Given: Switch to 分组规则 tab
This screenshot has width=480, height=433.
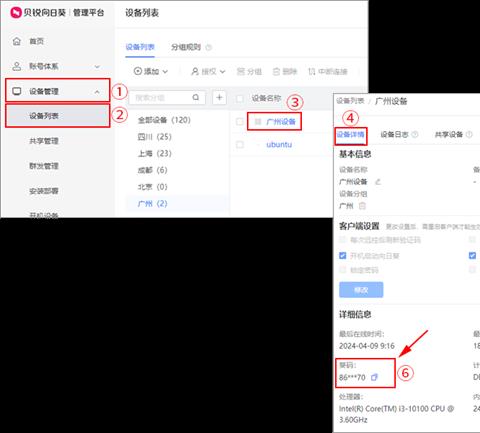Looking at the screenshot, I should pos(186,47).
